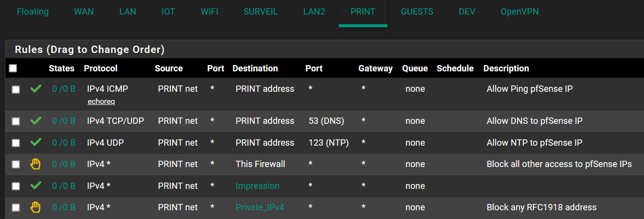
Task: Go to the Floating rules tab
Action: [33, 12]
